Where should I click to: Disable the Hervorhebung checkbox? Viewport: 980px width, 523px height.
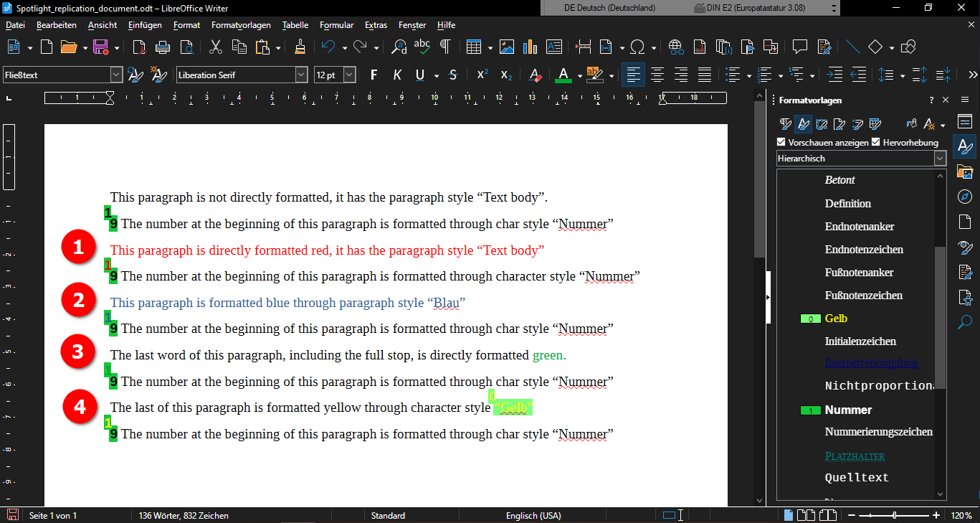[x=876, y=142]
